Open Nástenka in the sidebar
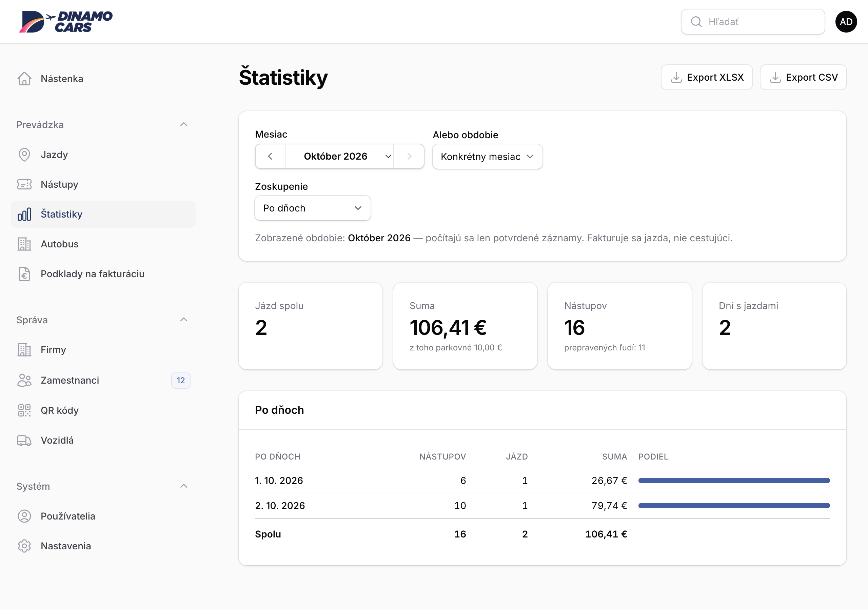The width and height of the screenshot is (868, 610). 103,79
